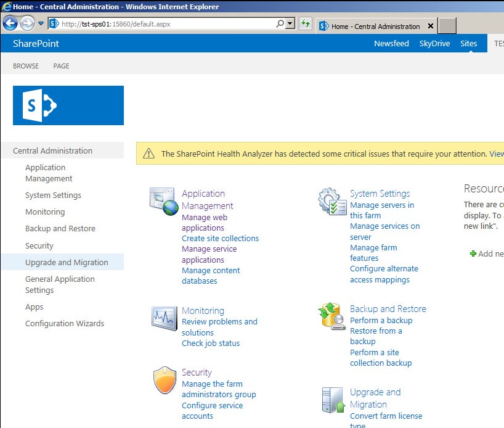Switch to the BROWSE ribbon tab

click(x=26, y=66)
